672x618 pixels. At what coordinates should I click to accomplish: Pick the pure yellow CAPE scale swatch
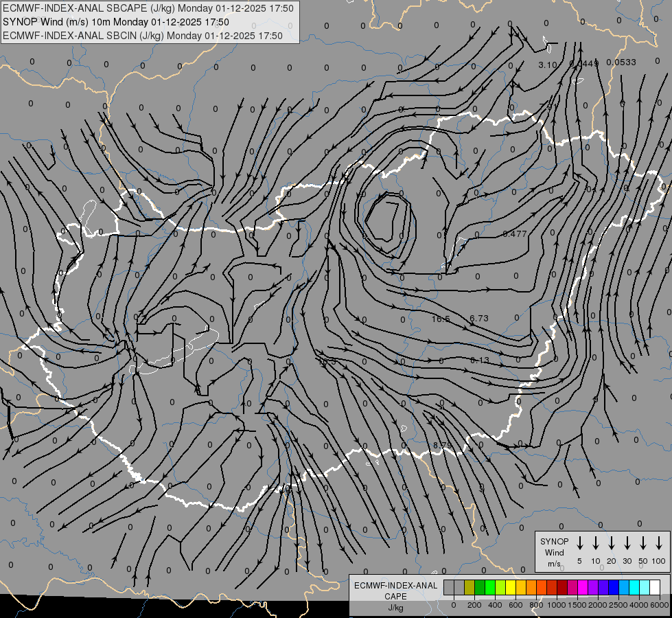(511, 587)
